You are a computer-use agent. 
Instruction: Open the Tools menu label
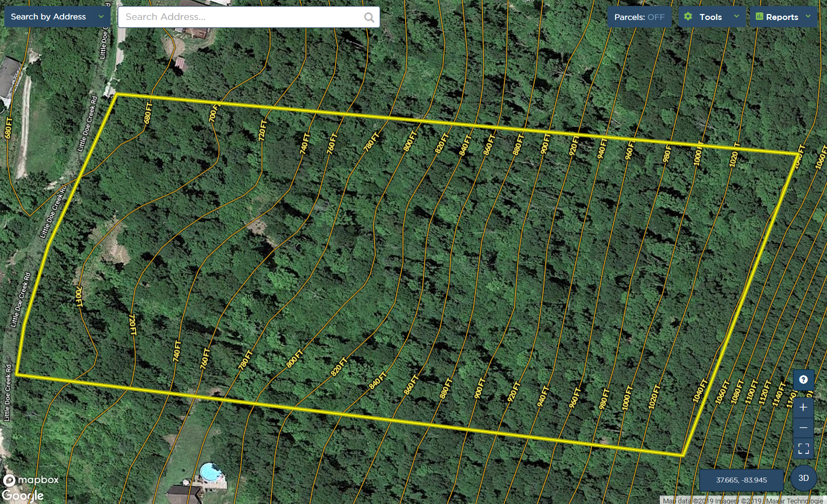pos(710,17)
